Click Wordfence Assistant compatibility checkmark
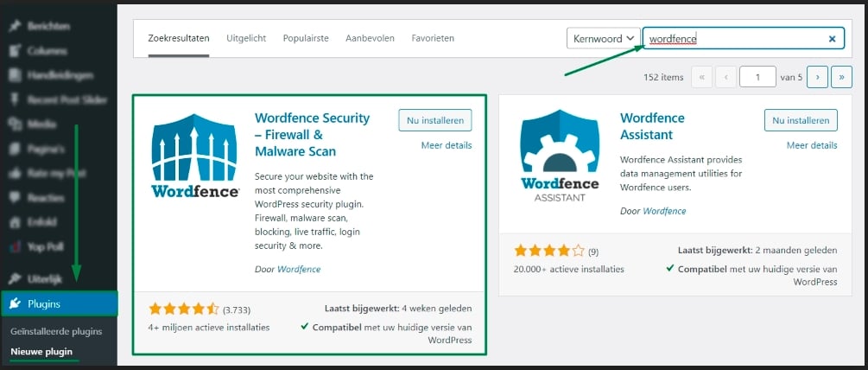Viewport: 868px width, 370px height. (670, 269)
